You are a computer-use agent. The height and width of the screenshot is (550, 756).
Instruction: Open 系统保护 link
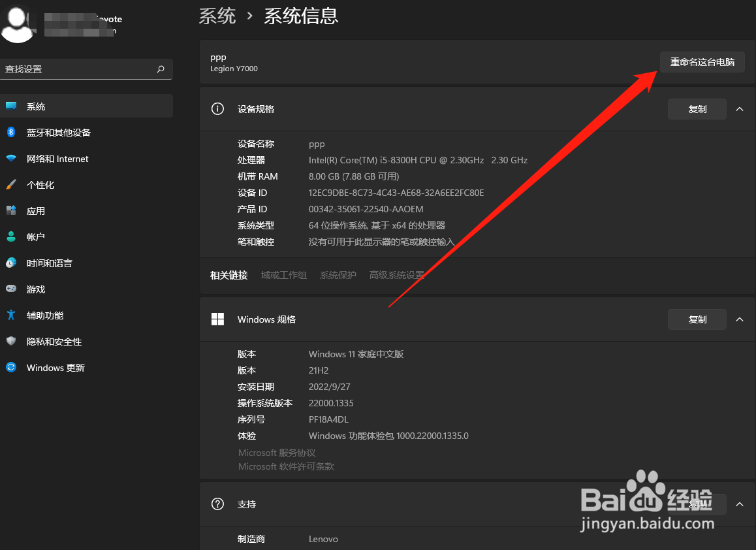click(338, 275)
